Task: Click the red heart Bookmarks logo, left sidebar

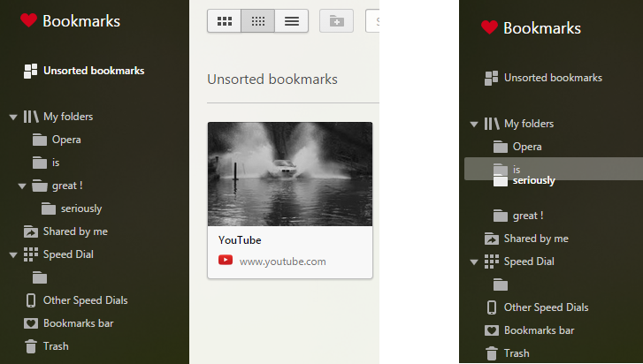Action: coord(28,21)
